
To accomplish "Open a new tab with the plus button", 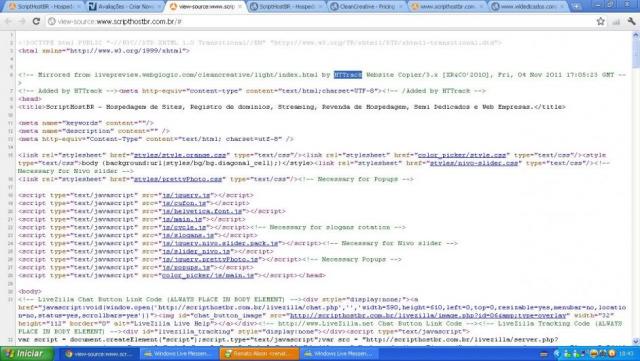I will point(576,7).
